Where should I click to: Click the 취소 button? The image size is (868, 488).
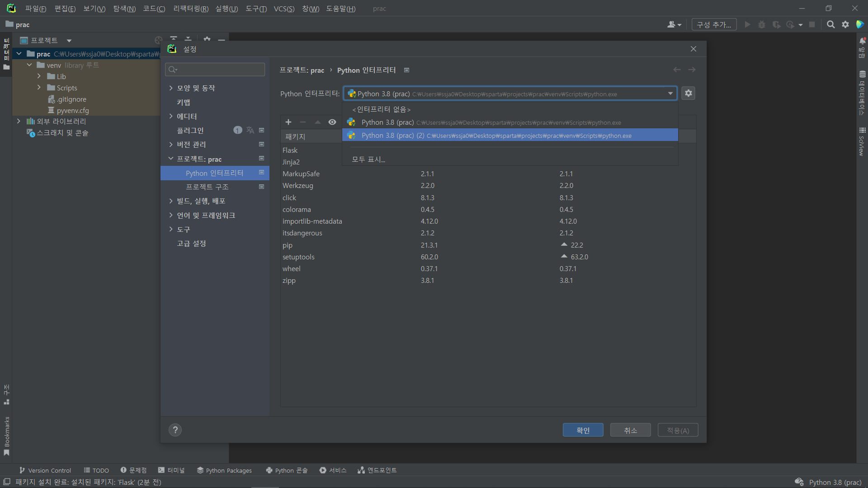(630, 430)
